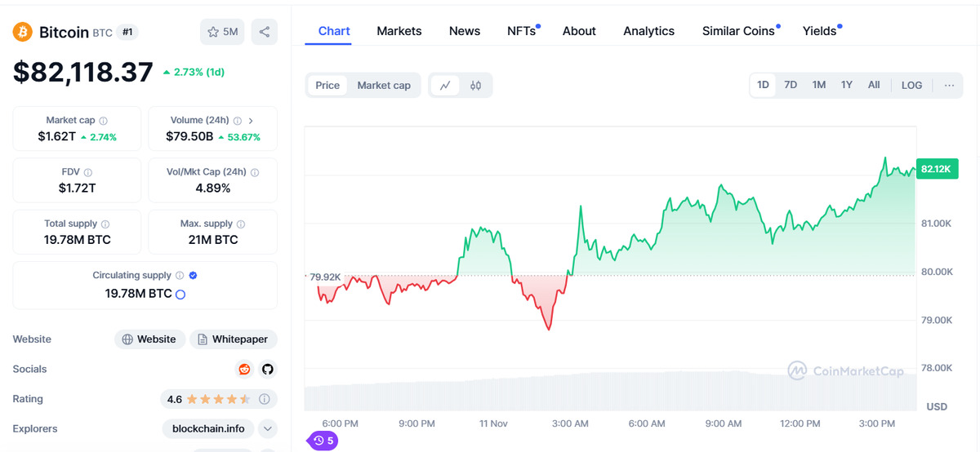
Task: Set chart range to All
Action: point(874,85)
